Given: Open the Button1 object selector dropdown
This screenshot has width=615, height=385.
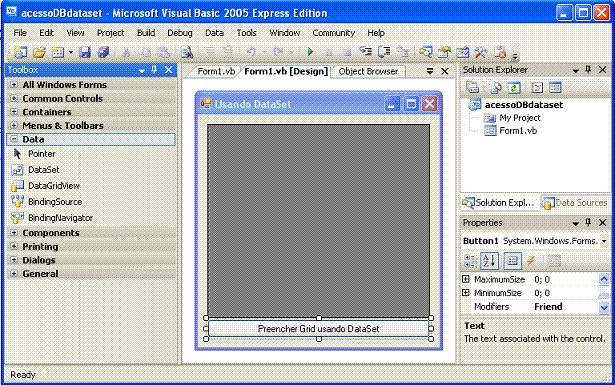Looking at the screenshot, I should (x=604, y=241).
